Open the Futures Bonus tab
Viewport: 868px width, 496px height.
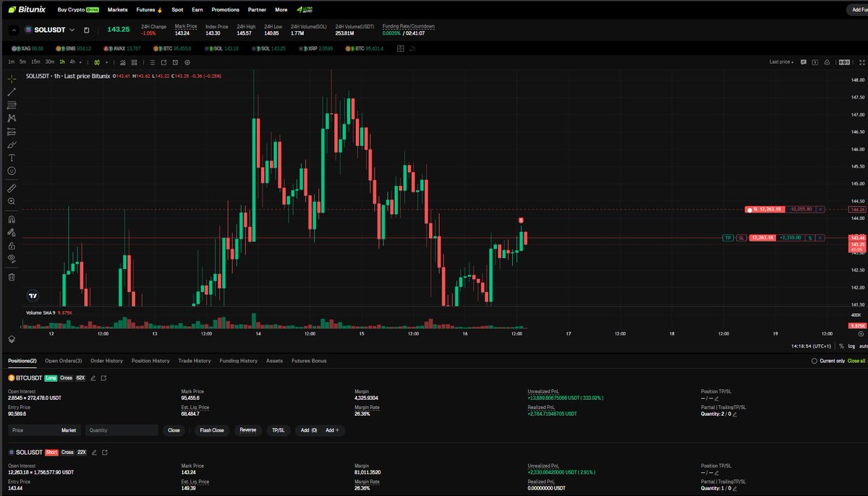tap(309, 361)
